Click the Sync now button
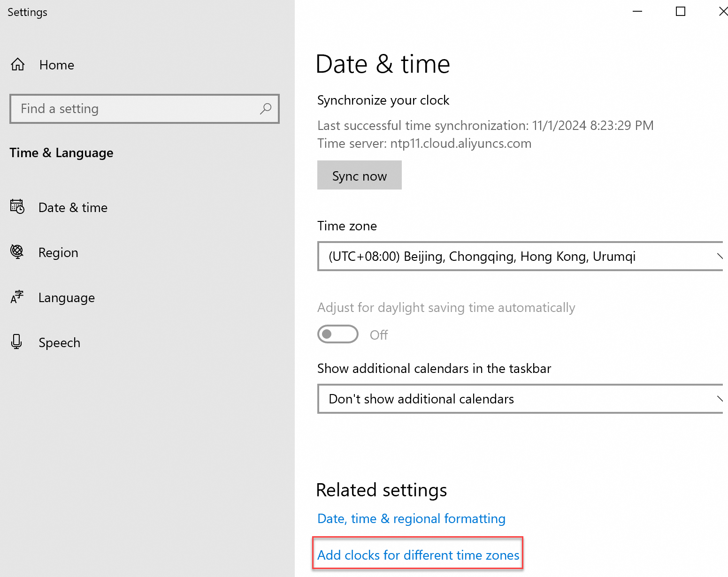728x577 pixels. [x=360, y=175]
